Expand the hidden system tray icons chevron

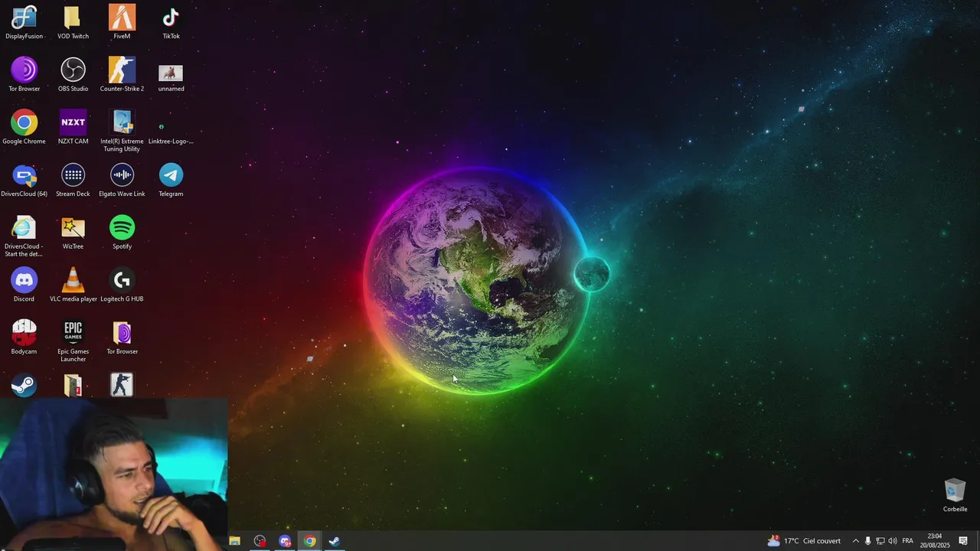[x=855, y=541]
